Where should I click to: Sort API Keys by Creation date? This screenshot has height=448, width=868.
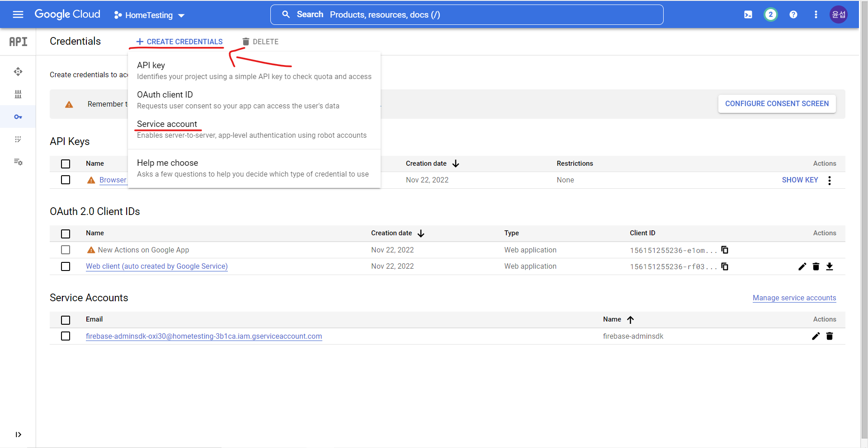(432, 163)
